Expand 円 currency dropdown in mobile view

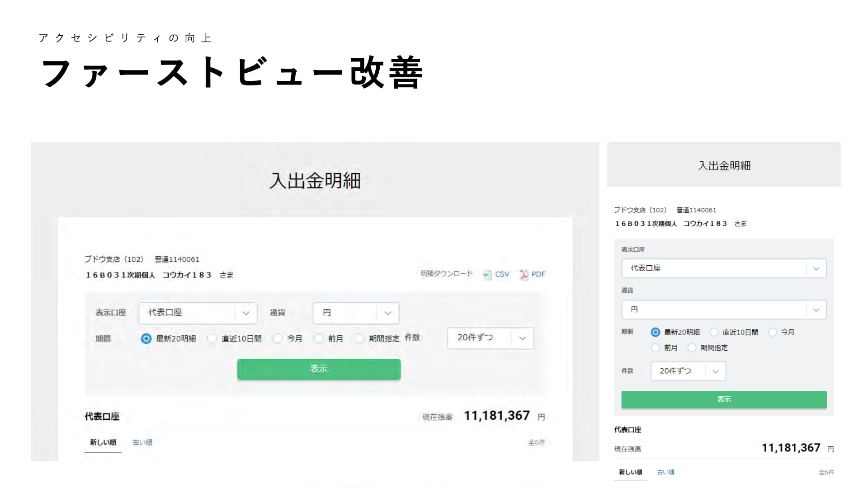[x=724, y=310]
